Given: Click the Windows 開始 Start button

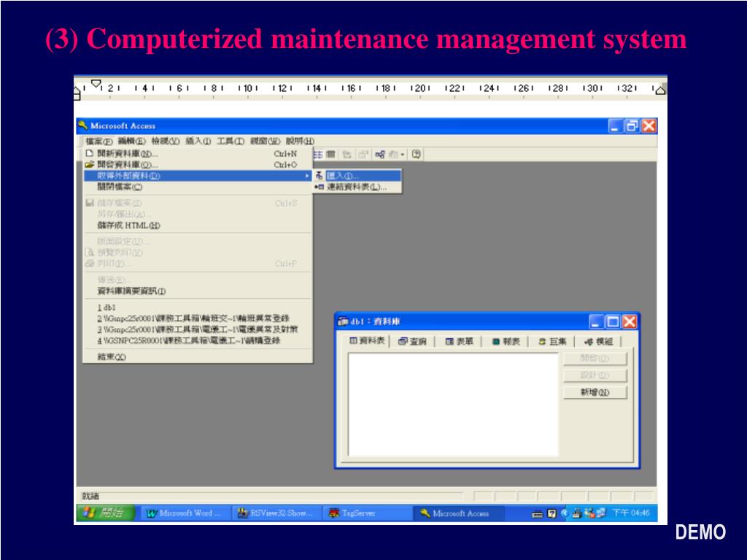Looking at the screenshot, I should 106,513.
